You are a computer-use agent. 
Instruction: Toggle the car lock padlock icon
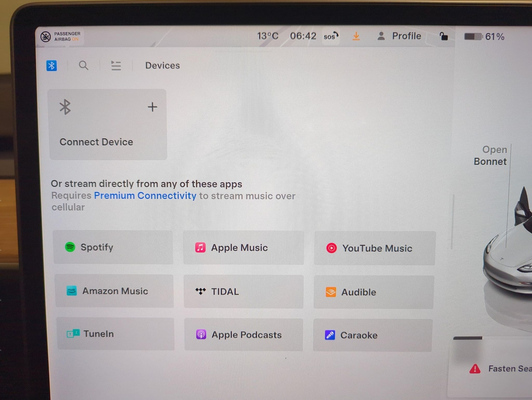(x=443, y=36)
